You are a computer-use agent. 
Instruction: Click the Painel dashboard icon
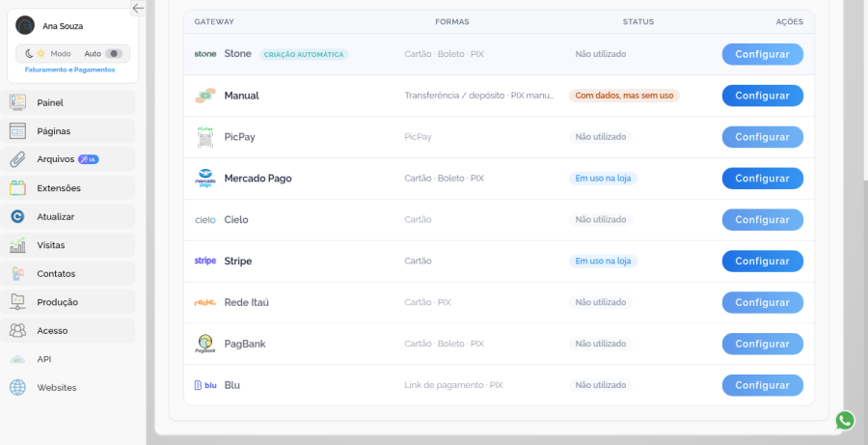[x=17, y=102]
